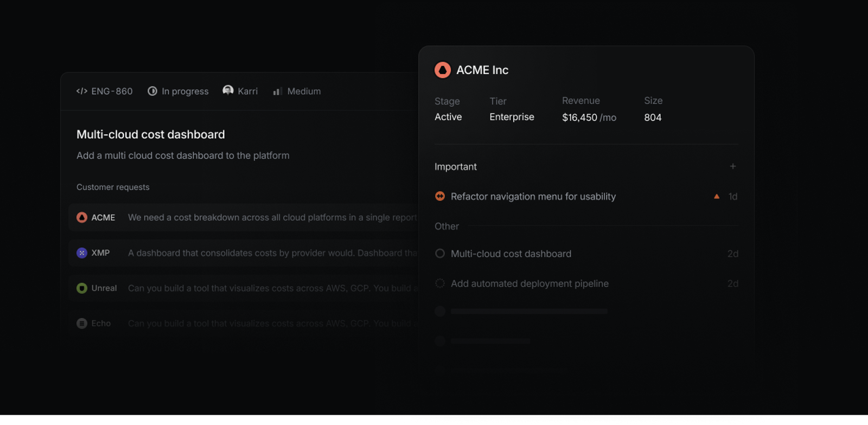Click dotted status circle of deployment pipeline

pos(440,283)
